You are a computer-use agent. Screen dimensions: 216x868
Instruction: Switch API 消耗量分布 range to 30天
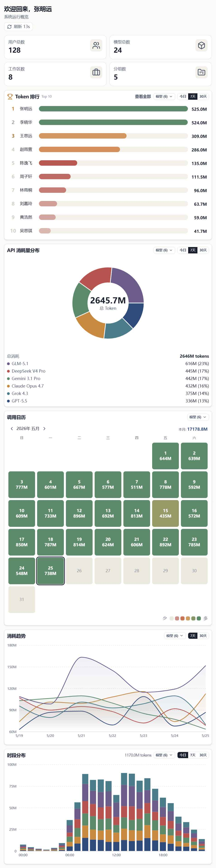(x=203, y=250)
